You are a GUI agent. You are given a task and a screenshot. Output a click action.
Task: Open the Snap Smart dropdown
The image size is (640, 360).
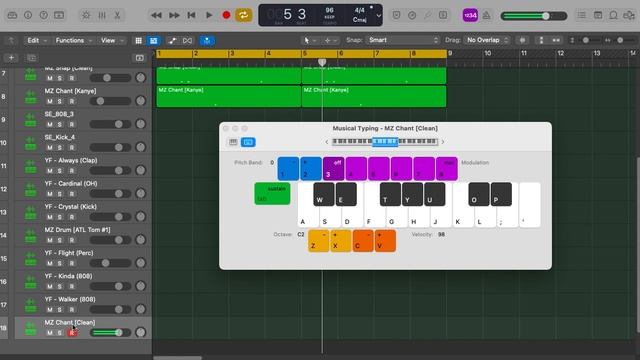[402, 40]
